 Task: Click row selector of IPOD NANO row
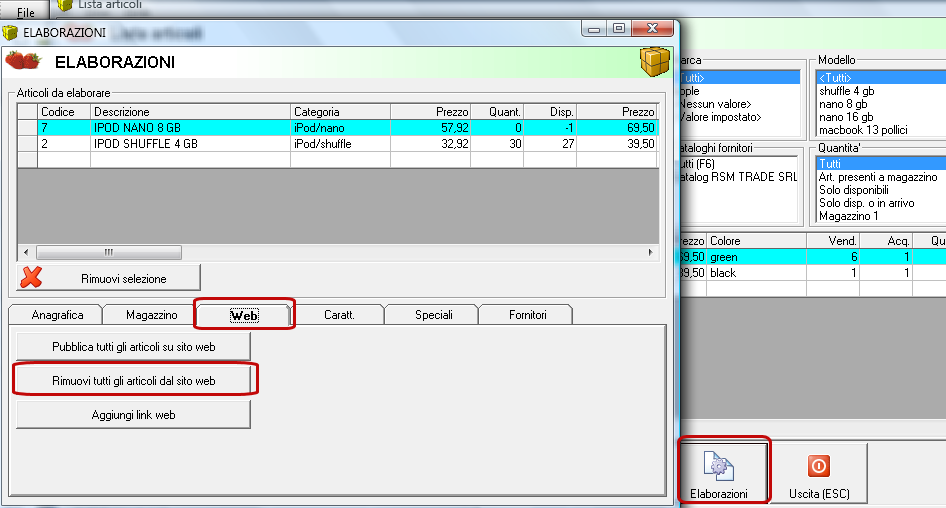[28, 128]
